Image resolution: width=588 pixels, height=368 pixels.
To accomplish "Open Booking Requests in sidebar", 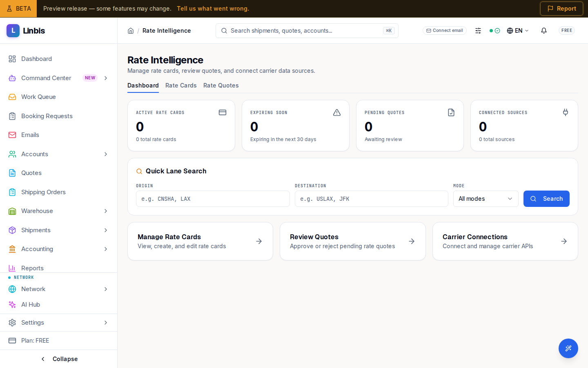I will 59,116.
